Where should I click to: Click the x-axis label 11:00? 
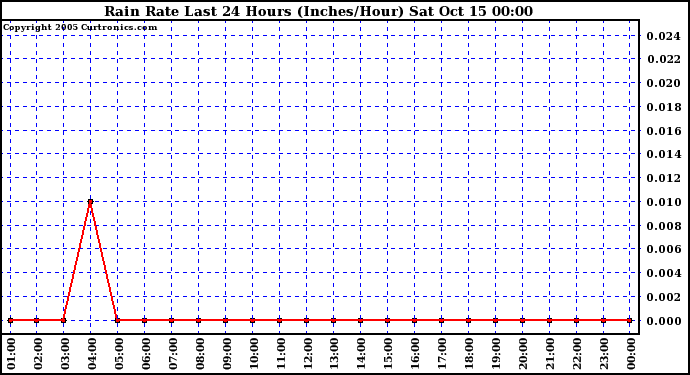(x=281, y=354)
